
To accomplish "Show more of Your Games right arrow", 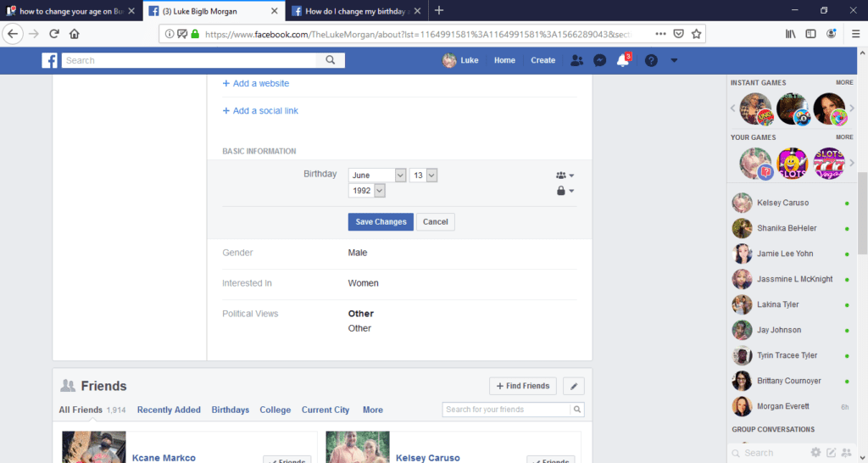I will pos(852,163).
